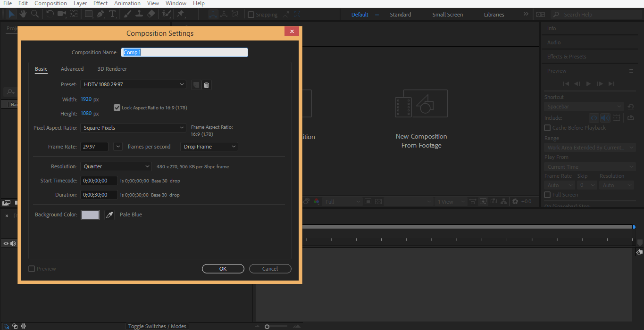
Task: Select the Puppet Pin tool
Action: [x=180, y=14]
